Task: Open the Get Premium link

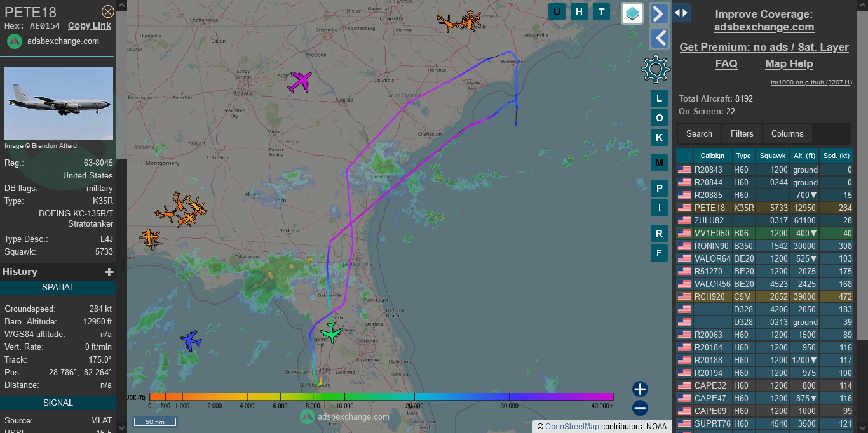Action: (x=764, y=47)
